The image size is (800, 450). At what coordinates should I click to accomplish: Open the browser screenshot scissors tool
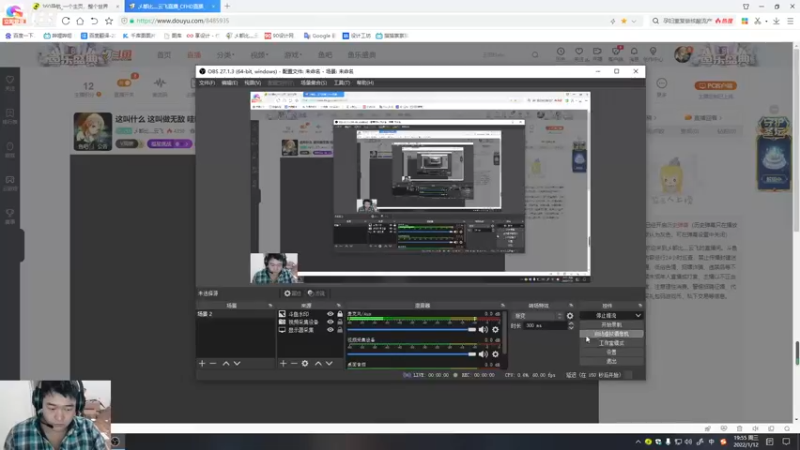tap(758, 21)
